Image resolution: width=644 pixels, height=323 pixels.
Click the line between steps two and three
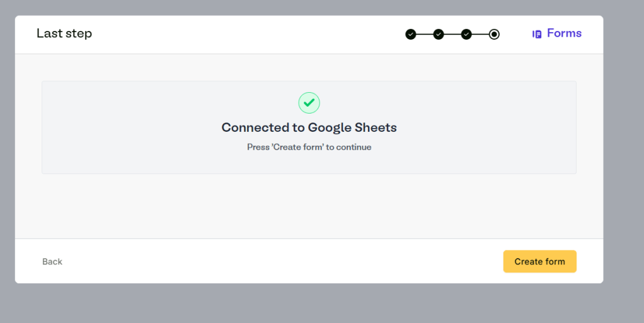[x=452, y=34]
